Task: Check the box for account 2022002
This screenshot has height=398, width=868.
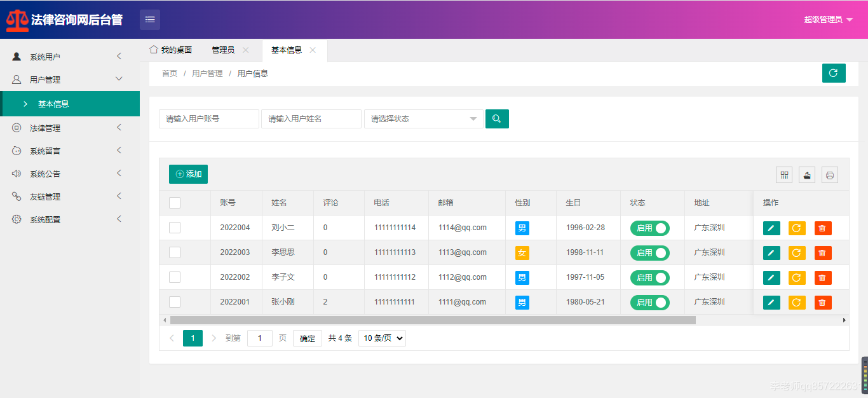Action: coord(175,277)
